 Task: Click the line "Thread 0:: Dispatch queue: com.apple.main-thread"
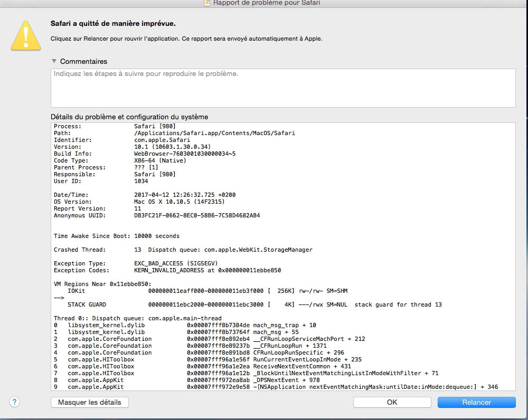point(138,318)
